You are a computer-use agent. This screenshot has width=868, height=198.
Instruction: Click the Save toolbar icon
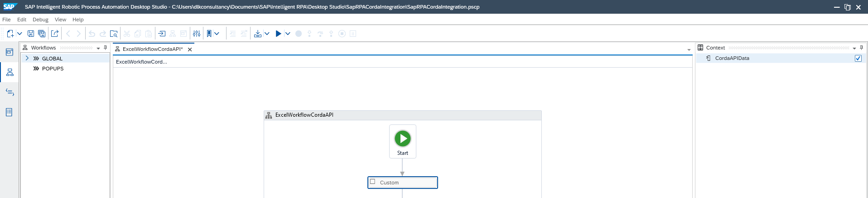pos(31,34)
